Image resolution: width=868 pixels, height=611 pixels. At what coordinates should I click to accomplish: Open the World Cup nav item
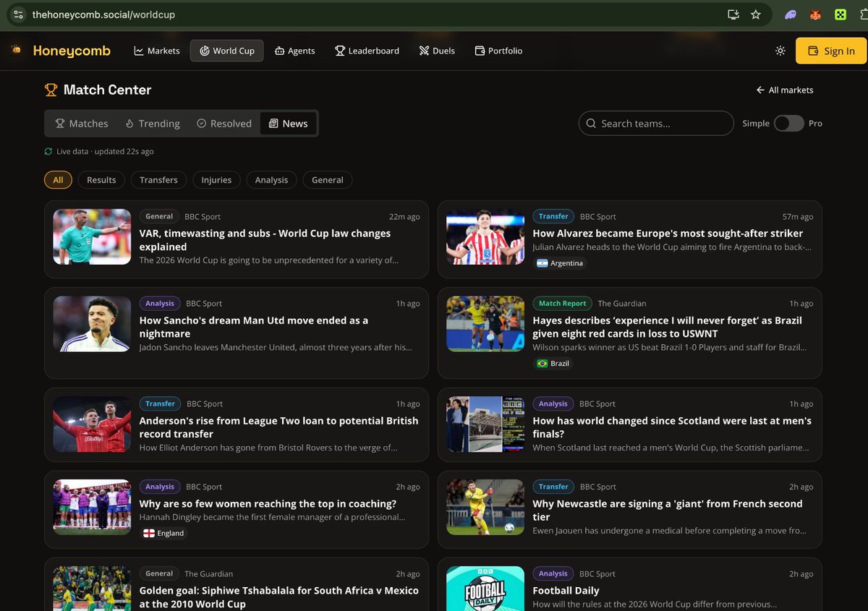[227, 51]
